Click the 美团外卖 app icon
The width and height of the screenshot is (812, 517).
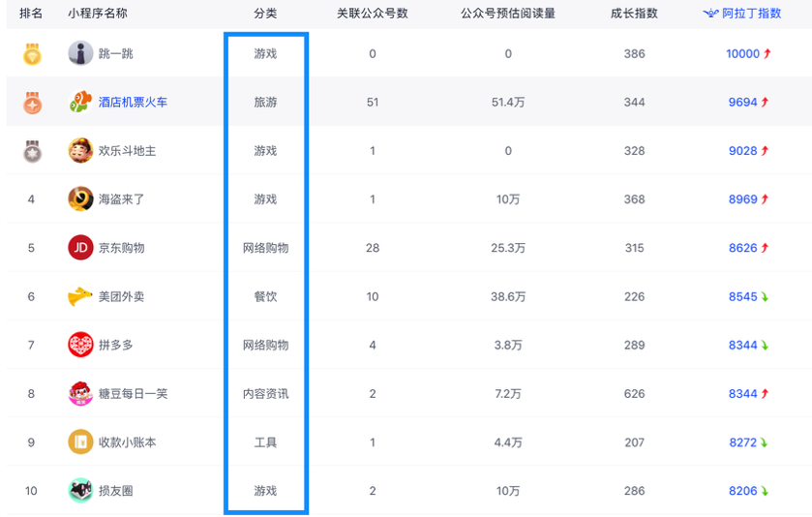(x=80, y=296)
